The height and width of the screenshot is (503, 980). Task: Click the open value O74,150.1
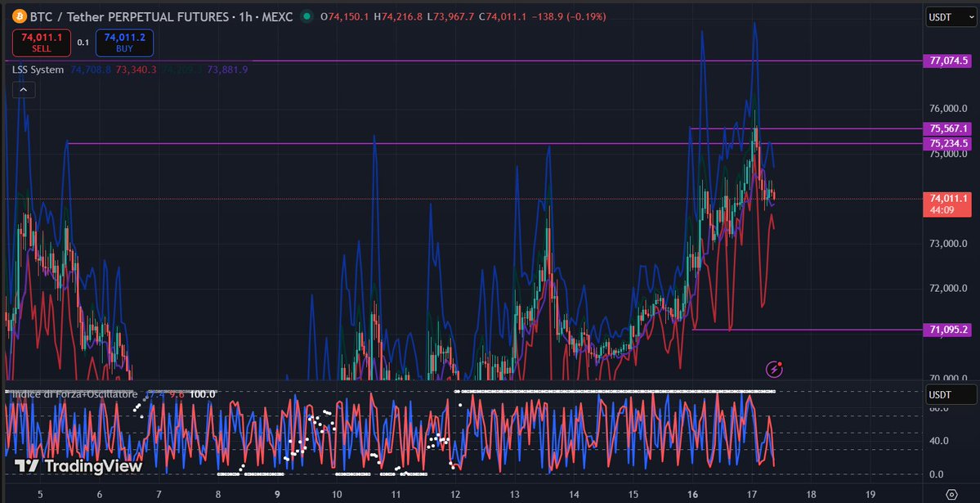[x=344, y=17]
